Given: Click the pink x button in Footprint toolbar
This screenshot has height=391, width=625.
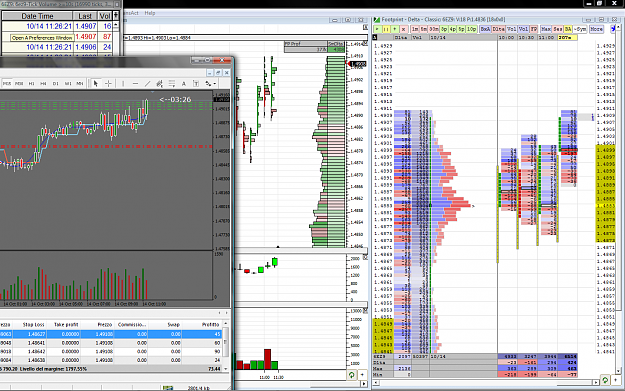Looking at the screenshot, I should coord(403,29).
